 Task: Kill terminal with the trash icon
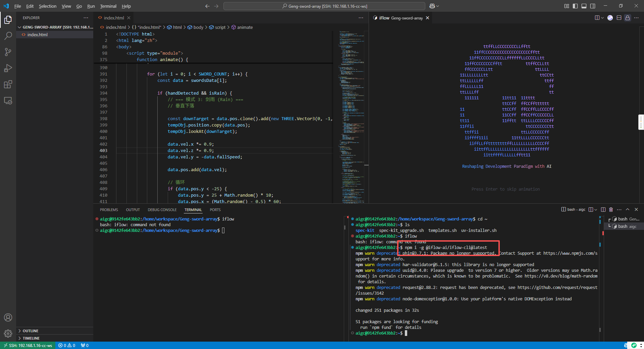(611, 210)
